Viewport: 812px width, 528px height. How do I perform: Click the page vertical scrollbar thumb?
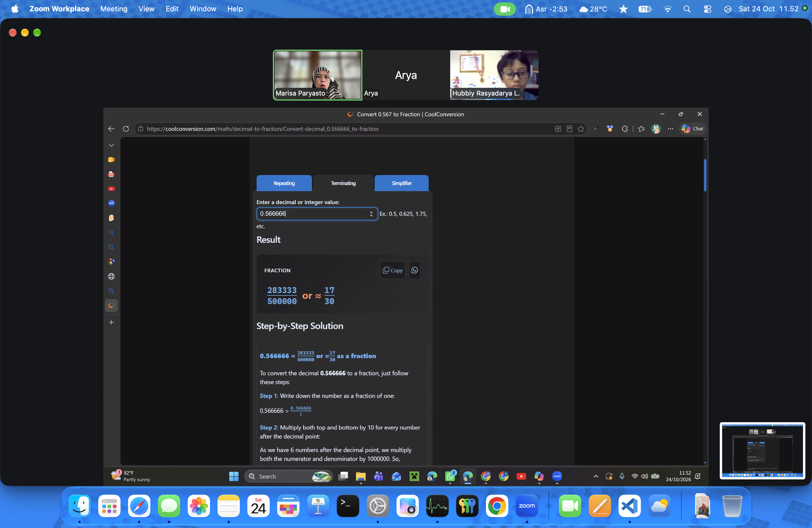705,175
